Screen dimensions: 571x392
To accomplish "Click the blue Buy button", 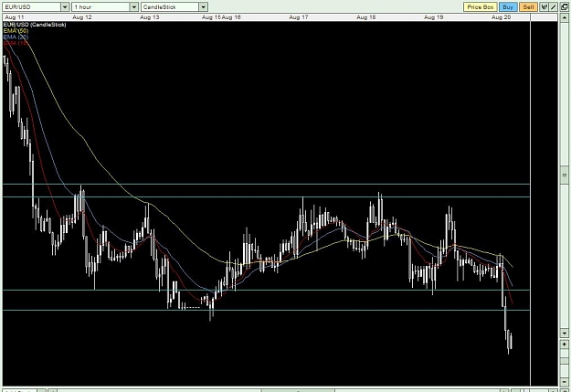I will 508,7.
